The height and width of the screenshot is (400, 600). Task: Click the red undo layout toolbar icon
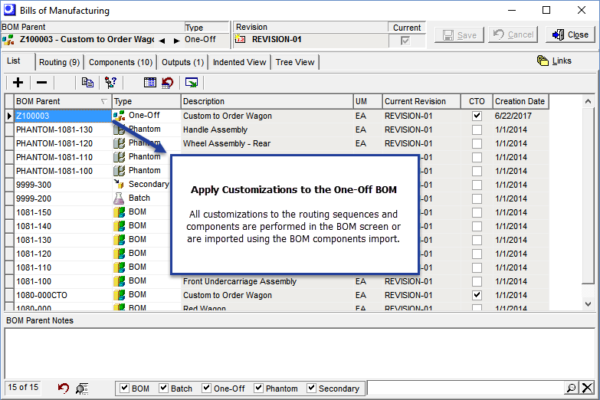point(168,82)
